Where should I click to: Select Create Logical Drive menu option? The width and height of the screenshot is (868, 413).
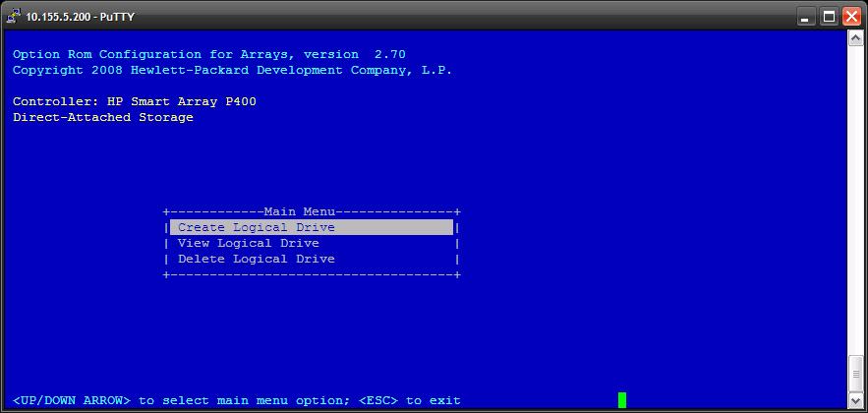click(x=311, y=227)
